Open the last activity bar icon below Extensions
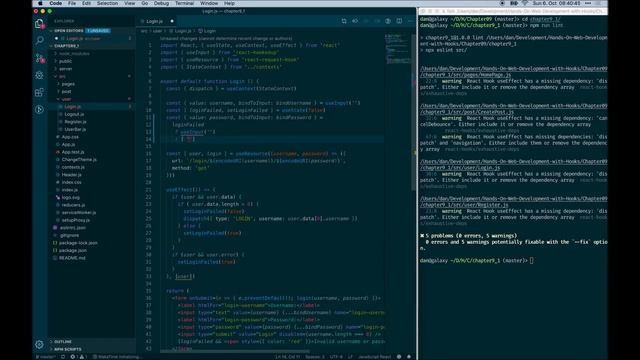This screenshot has width=640, height=360. (40, 109)
